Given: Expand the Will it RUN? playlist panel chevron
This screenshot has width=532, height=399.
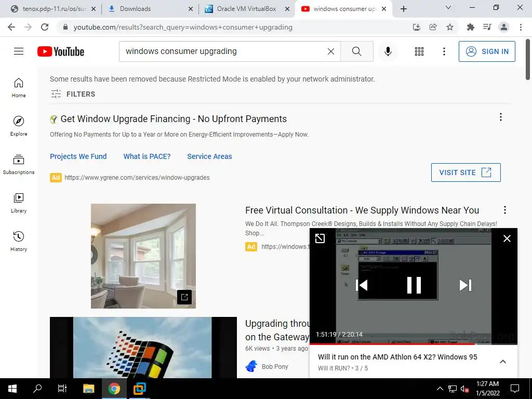Looking at the screenshot, I should [503, 362].
